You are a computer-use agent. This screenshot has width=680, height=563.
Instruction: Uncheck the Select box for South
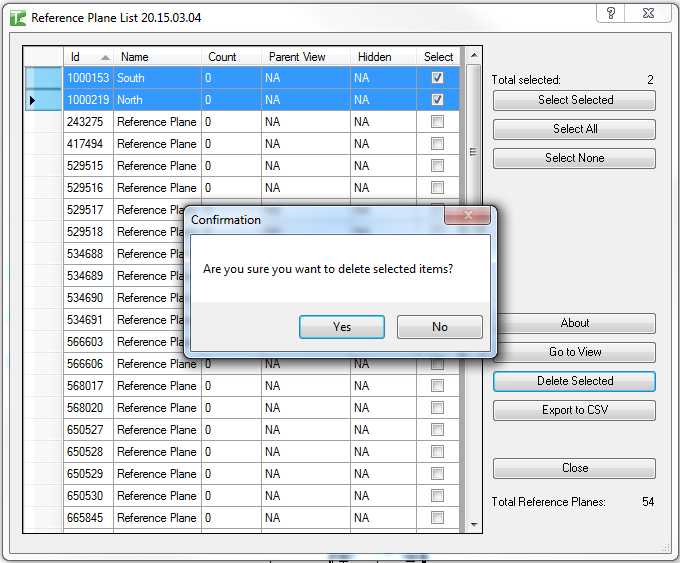pos(437,78)
